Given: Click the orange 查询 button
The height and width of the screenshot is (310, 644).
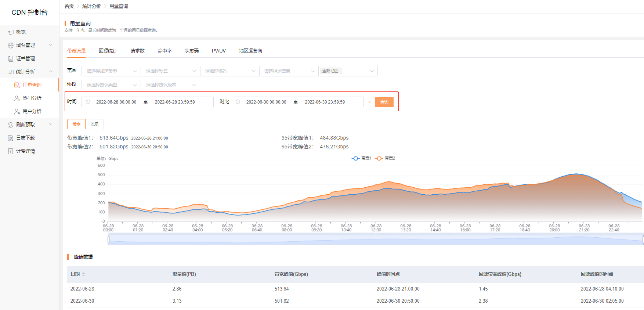Looking at the screenshot, I should (x=384, y=102).
